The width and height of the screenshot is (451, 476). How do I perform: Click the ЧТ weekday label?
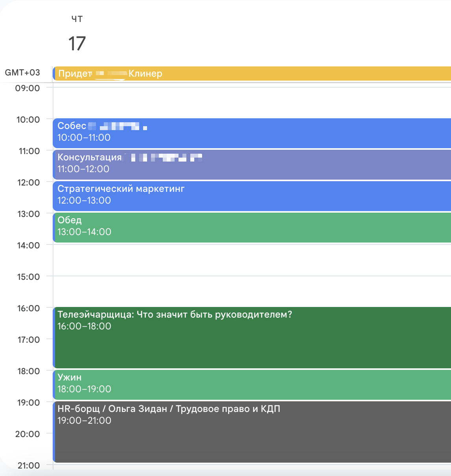click(77, 19)
